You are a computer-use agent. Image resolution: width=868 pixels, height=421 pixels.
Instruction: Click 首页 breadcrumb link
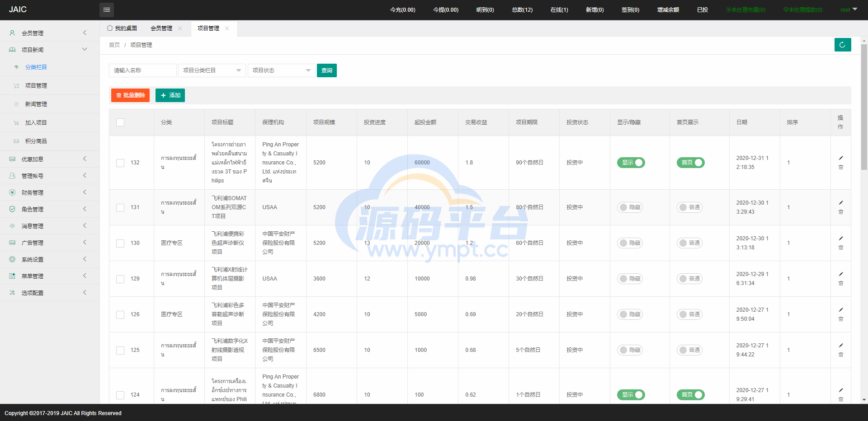[114, 45]
